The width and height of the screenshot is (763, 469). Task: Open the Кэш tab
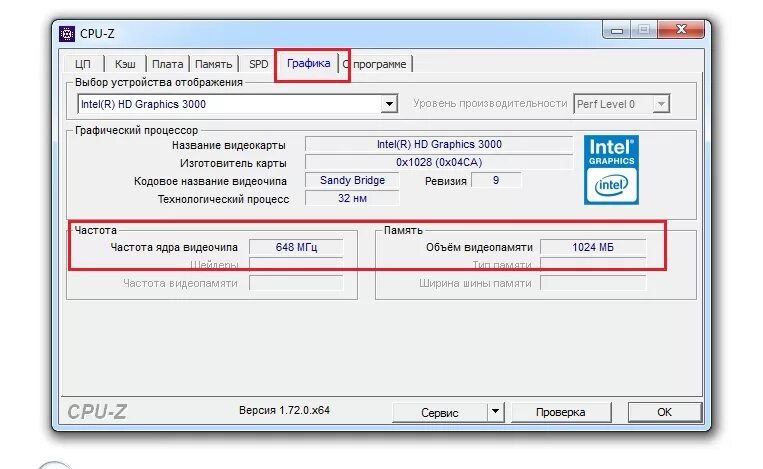[x=125, y=64]
